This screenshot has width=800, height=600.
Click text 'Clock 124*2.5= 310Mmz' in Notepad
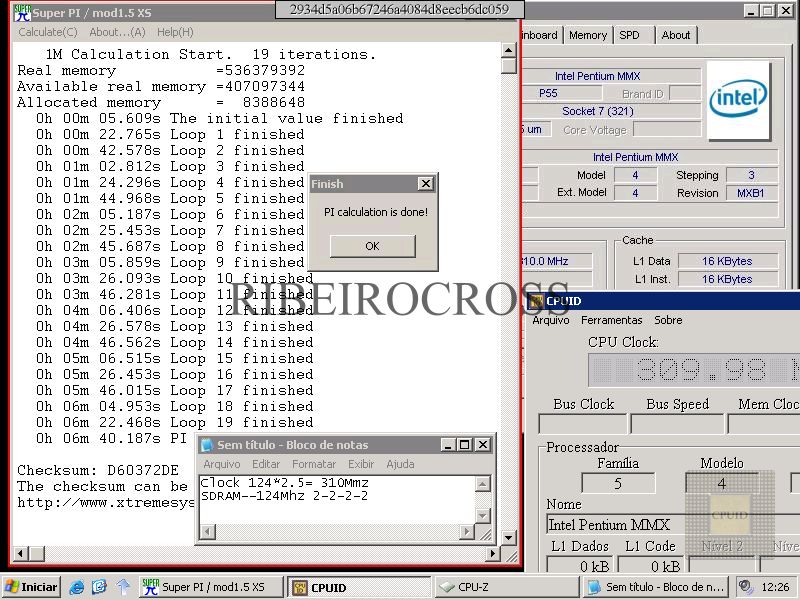click(284, 482)
